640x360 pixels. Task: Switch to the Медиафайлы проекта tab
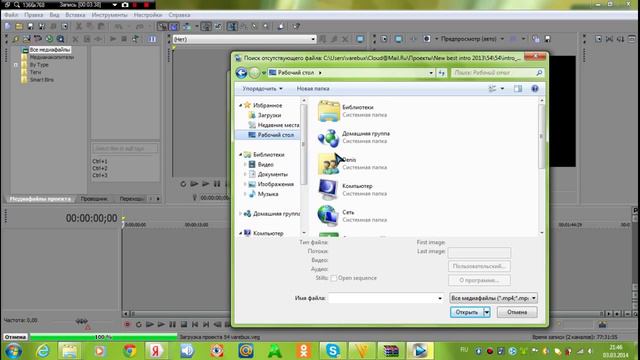click(x=40, y=199)
